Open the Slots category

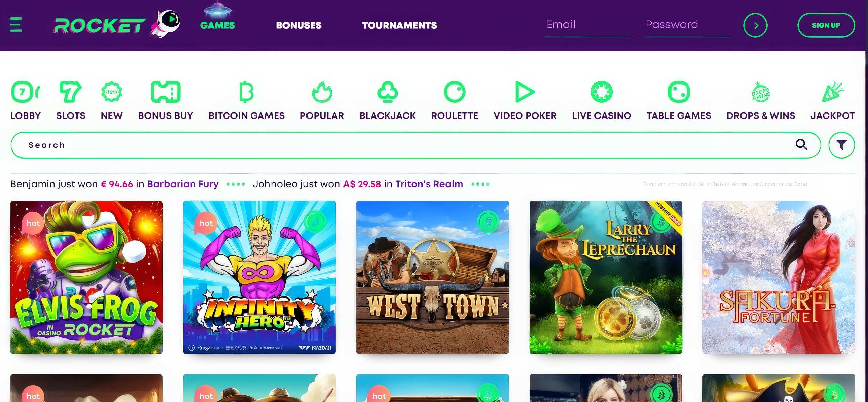pyautogui.click(x=71, y=100)
